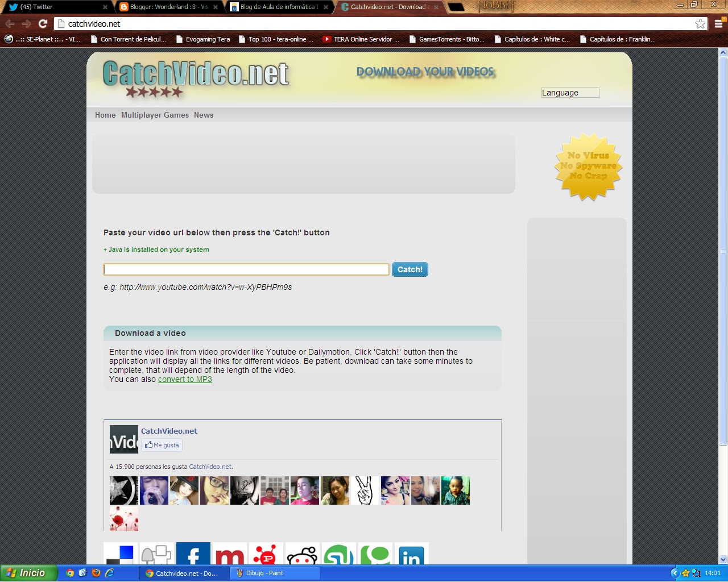Share via the red 'm' icon
This screenshot has height=582, width=728.
pos(230,554)
